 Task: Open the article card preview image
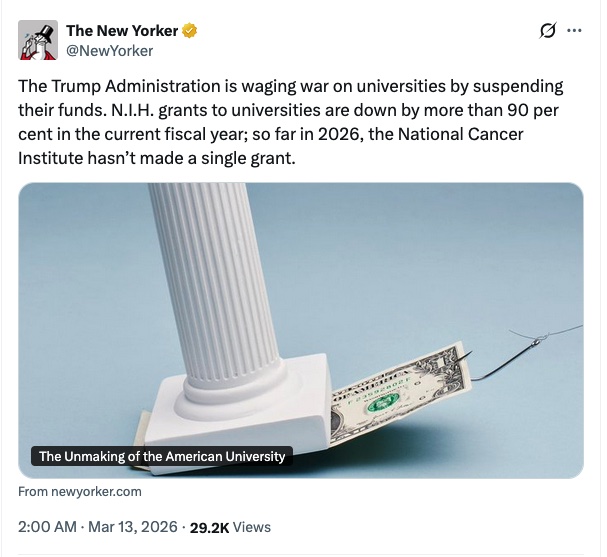coord(300,330)
